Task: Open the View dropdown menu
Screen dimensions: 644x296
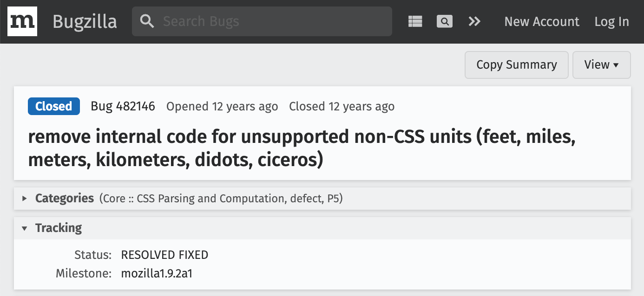Action: 601,65
